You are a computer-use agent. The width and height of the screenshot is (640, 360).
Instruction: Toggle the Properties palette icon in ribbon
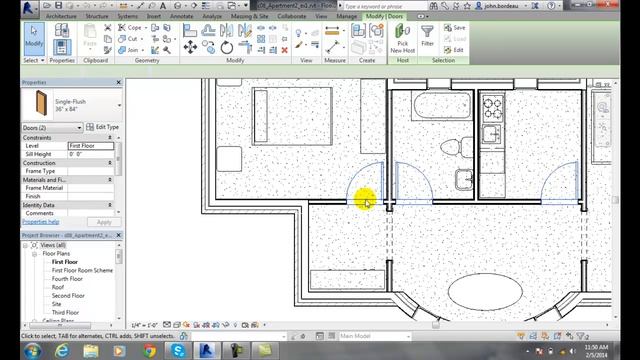pos(62,48)
